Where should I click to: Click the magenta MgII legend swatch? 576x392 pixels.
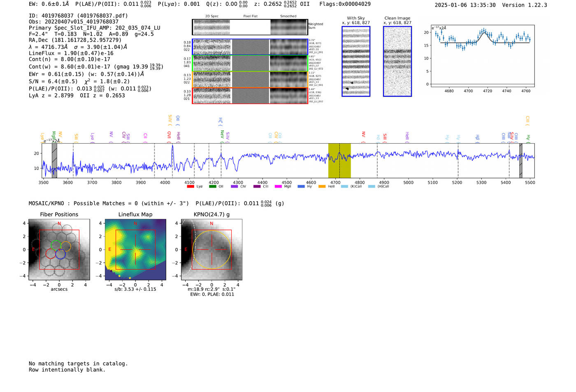pyautogui.click(x=278, y=186)
